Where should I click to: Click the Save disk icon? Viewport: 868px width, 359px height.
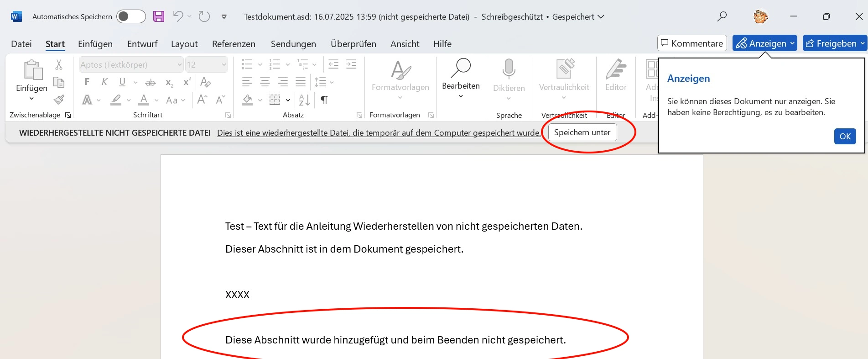click(x=158, y=17)
